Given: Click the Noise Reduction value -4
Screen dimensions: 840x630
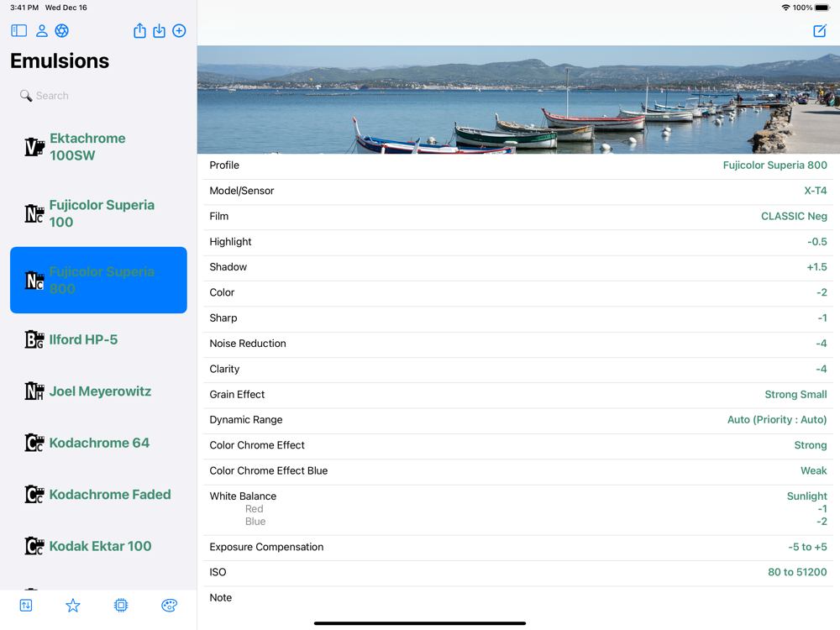Looking at the screenshot, I should coord(822,344).
